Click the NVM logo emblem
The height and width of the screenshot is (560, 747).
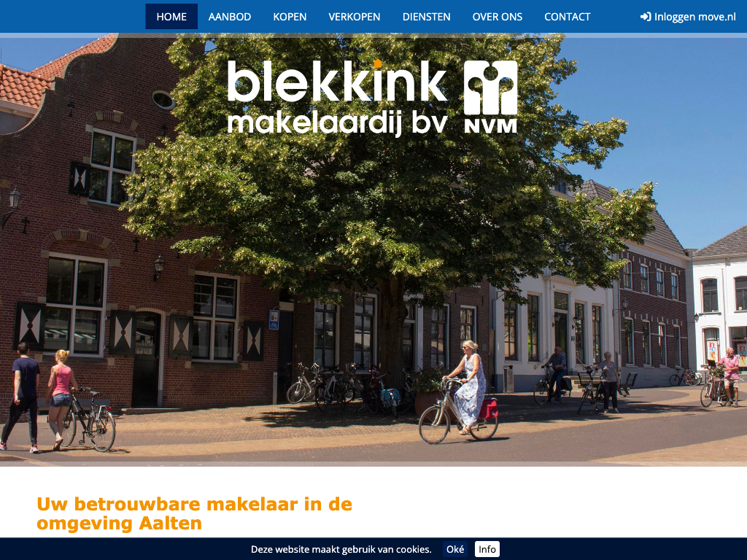coord(491,97)
